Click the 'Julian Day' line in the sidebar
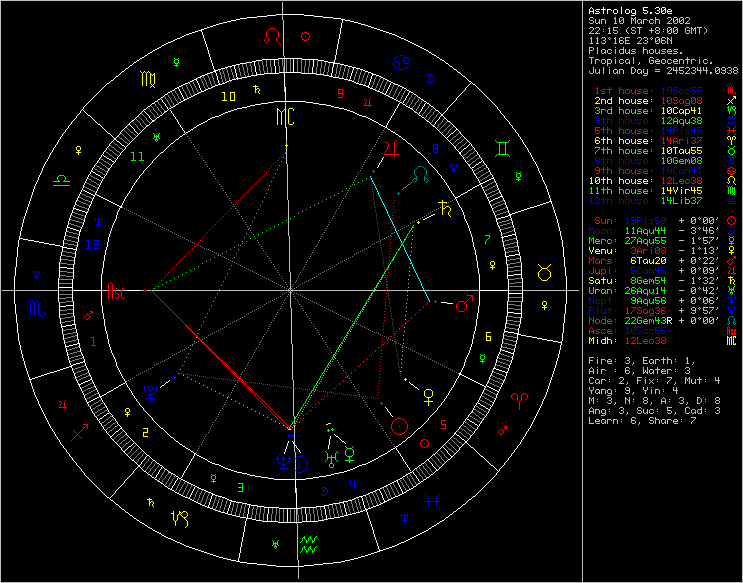This screenshot has width=743, height=583. [665, 70]
